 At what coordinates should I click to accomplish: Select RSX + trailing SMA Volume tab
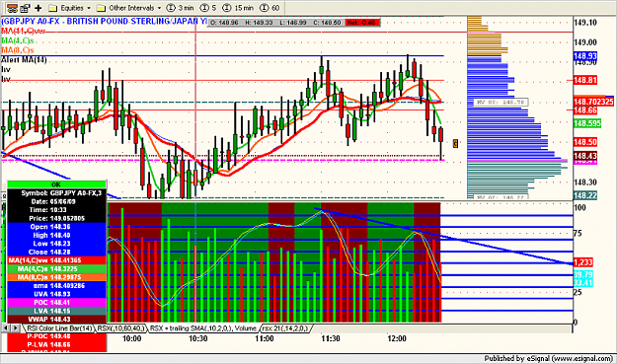203,328
